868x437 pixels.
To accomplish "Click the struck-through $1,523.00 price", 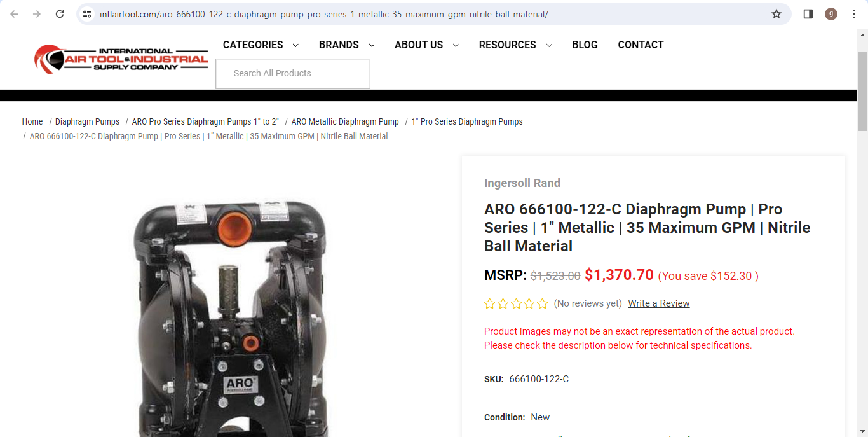I will pyautogui.click(x=555, y=276).
